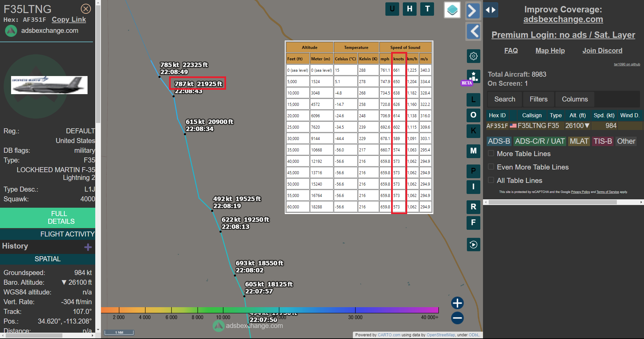Screen dimensions: 644x339
Task: Click the H map toggle button
Action: [410, 9]
